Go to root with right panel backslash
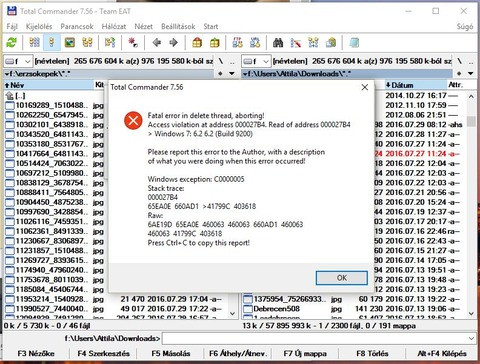Image resolution: width=480 pixels, height=364 pixels. click(459, 61)
